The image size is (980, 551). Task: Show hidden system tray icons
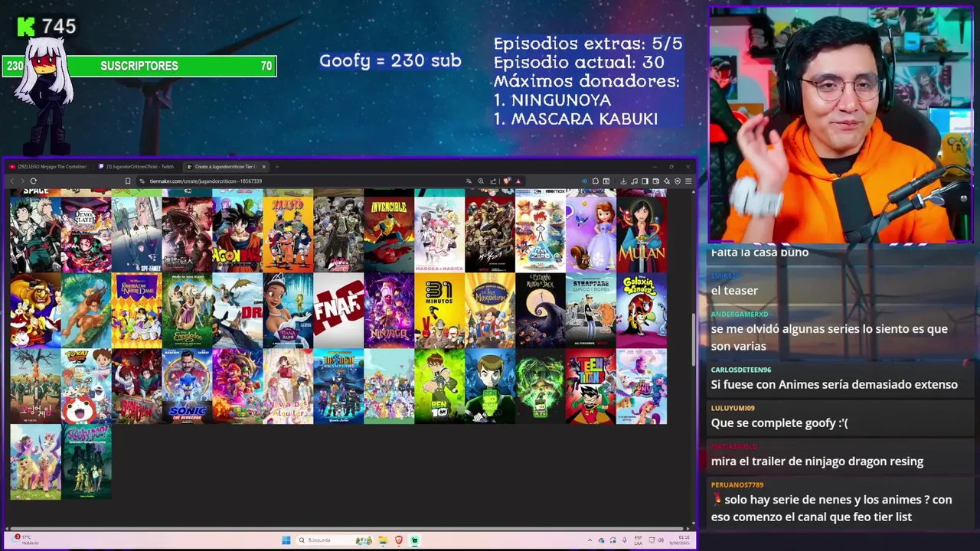click(x=590, y=540)
